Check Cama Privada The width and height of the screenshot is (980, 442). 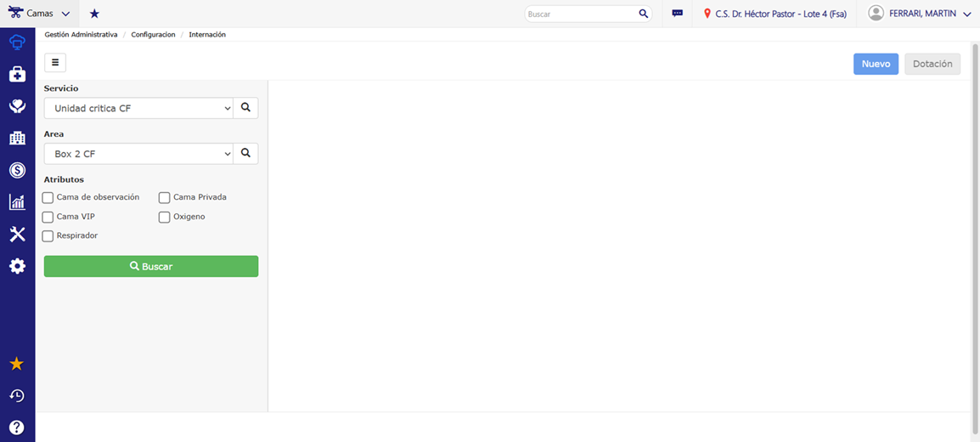165,197
